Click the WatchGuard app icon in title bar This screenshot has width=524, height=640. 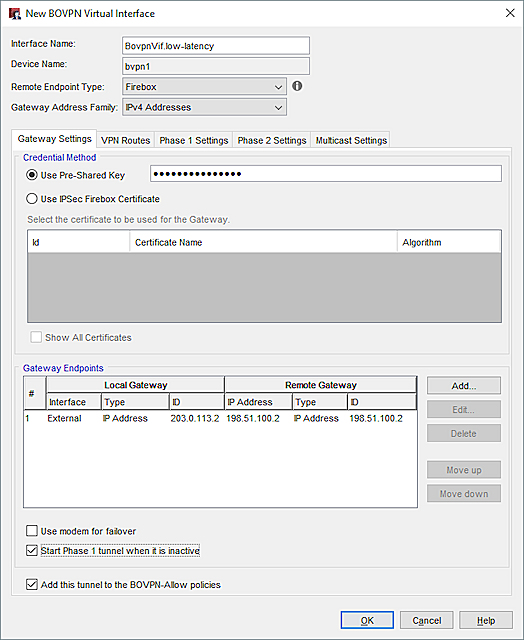(x=15, y=13)
